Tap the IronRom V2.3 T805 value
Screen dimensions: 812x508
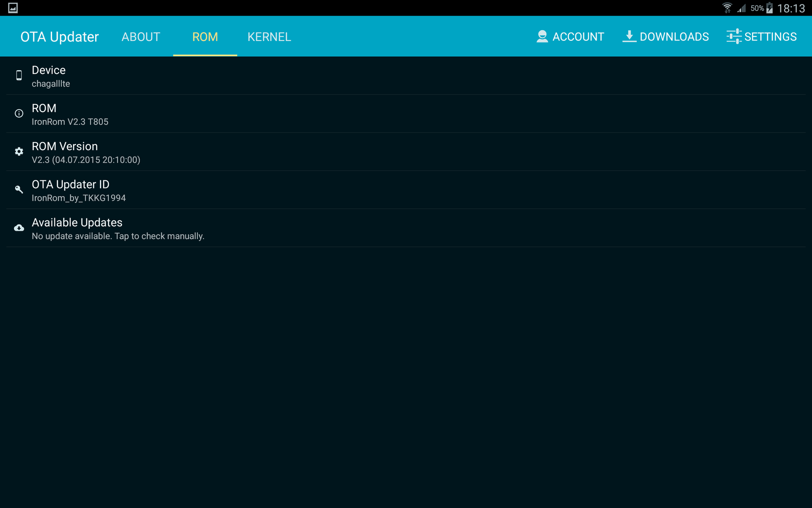(x=70, y=122)
